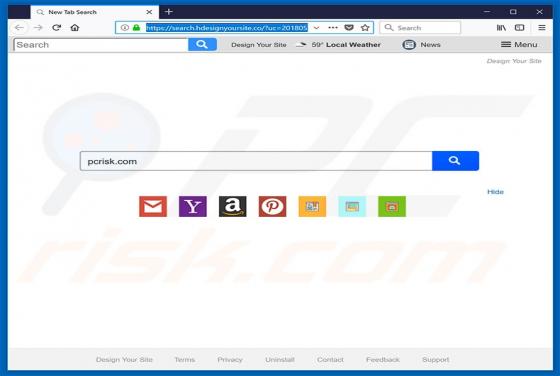Click the toolbar Search text field
This screenshot has height=376, width=560.
(101, 45)
